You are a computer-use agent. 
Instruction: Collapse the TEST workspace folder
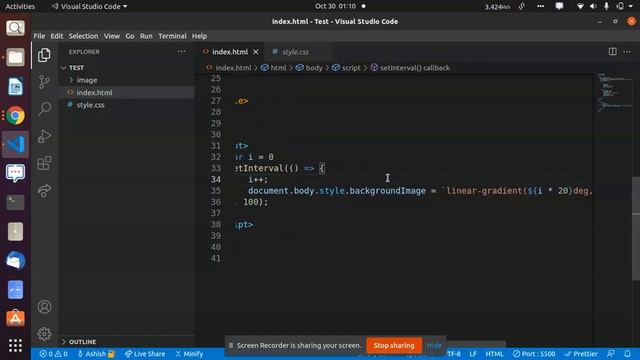click(x=76, y=68)
